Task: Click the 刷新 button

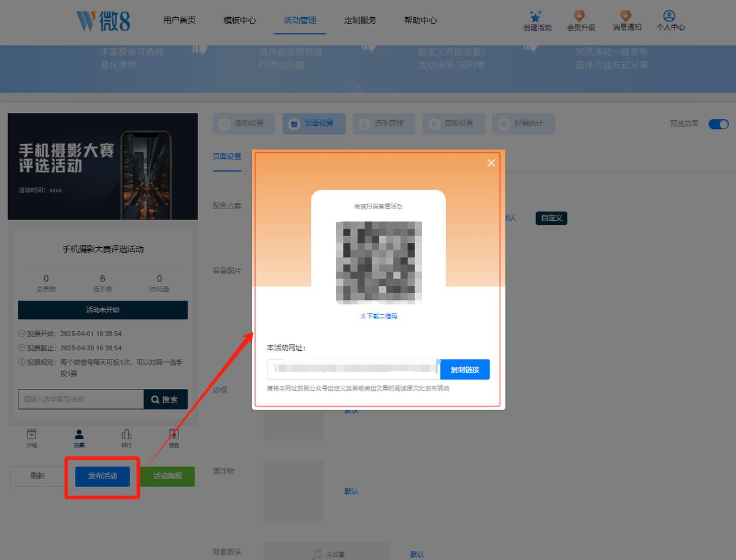Action: pos(37,476)
